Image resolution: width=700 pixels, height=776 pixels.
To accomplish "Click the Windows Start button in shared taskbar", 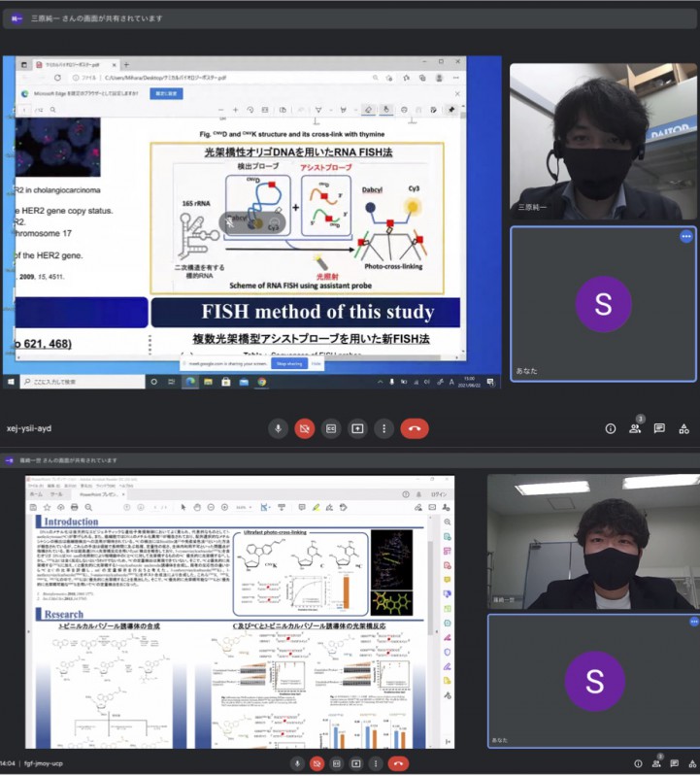I will [9, 382].
